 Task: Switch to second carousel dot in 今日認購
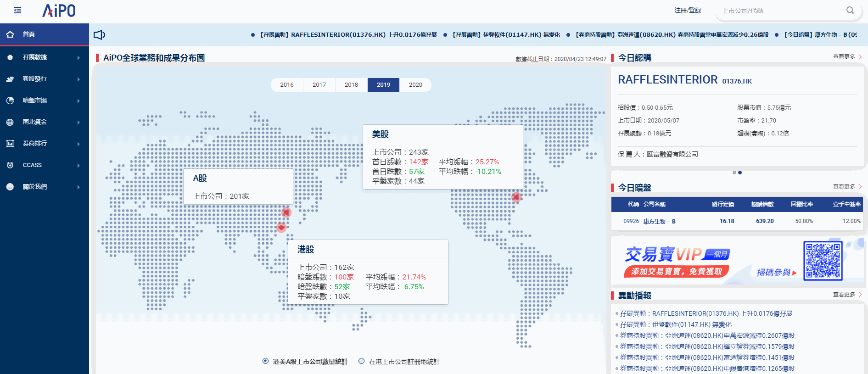(x=740, y=173)
